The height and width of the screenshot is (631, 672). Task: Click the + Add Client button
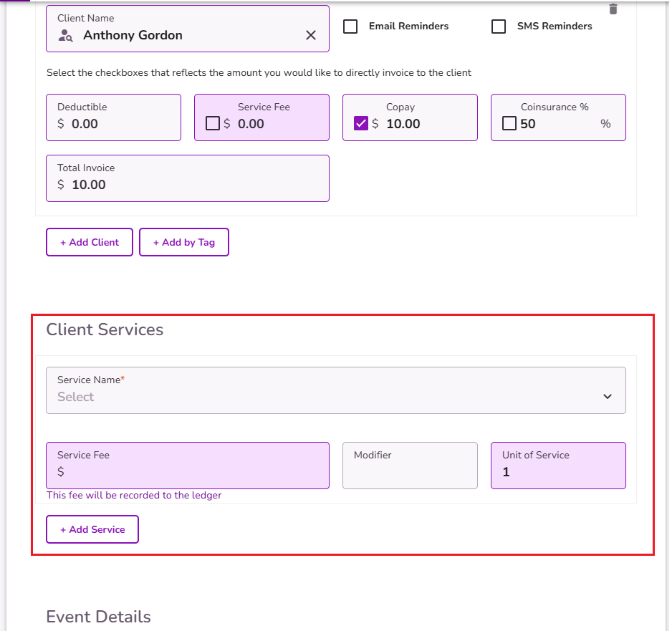point(90,242)
